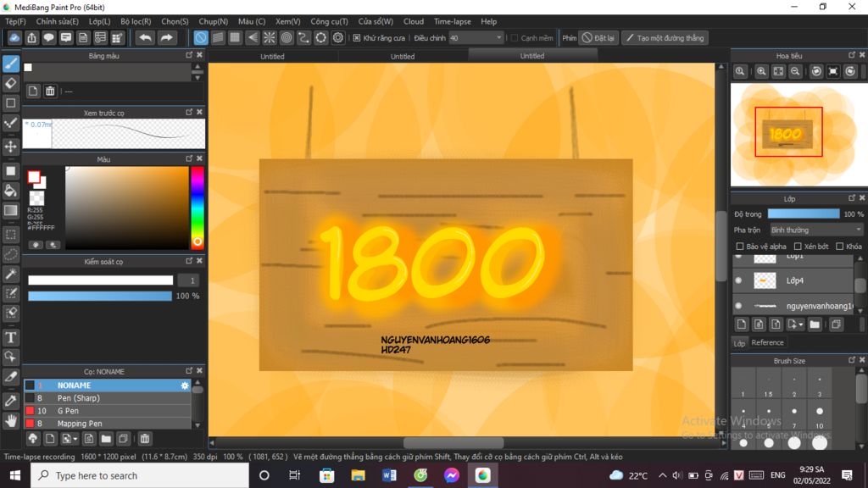Click the navigator canvas thumbnail
This screenshot has height=488, width=868.
coord(798,135)
